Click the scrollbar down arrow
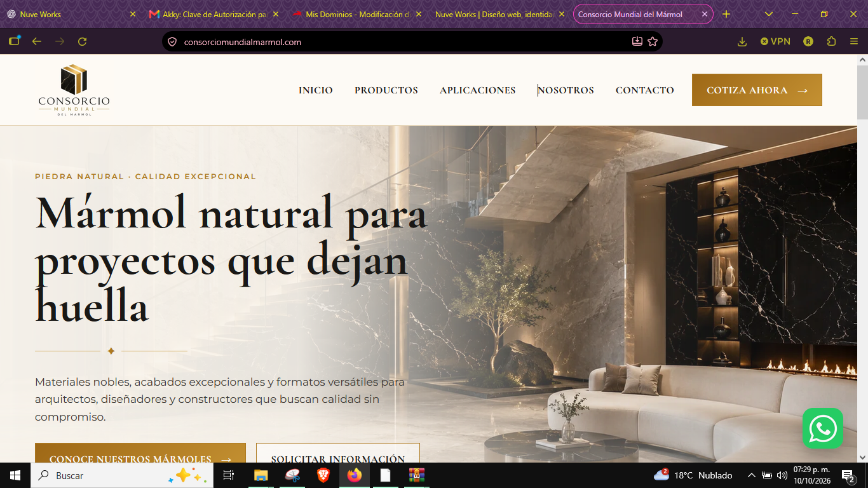 click(x=862, y=457)
